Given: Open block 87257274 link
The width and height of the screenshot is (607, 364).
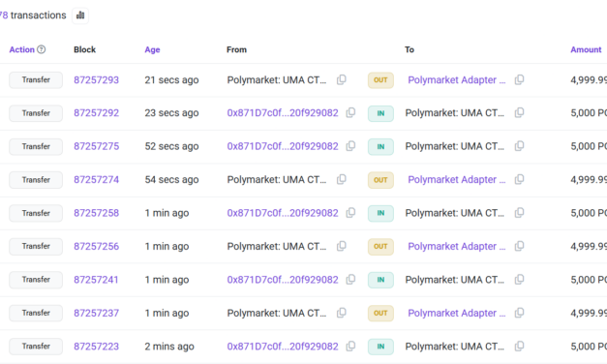Looking at the screenshot, I should [x=96, y=179].
